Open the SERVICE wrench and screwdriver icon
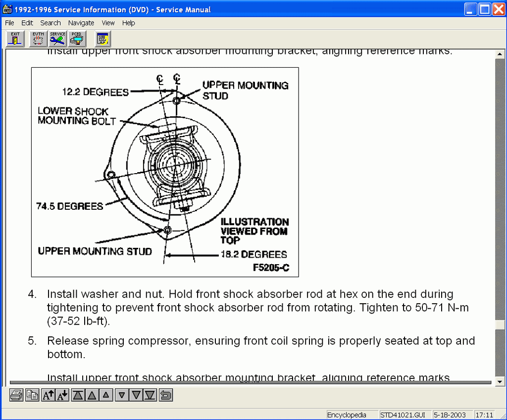 pos(57,39)
